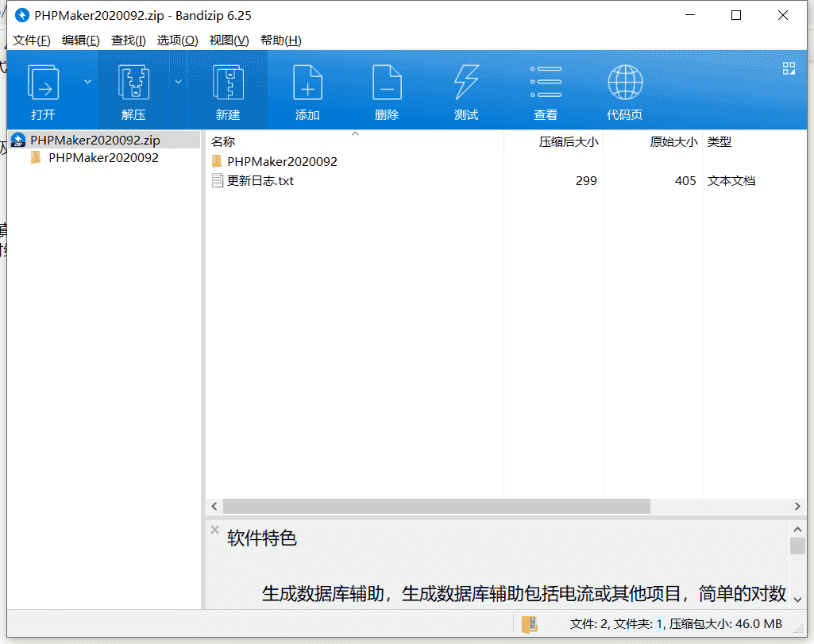
Task: Click comment pane scroll down arrow
Action: pos(797,600)
